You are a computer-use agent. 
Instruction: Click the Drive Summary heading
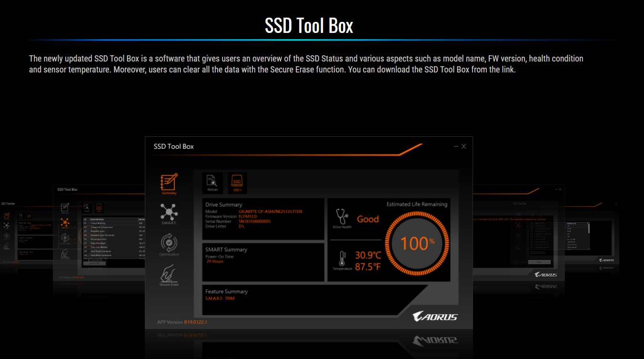click(x=224, y=205)
